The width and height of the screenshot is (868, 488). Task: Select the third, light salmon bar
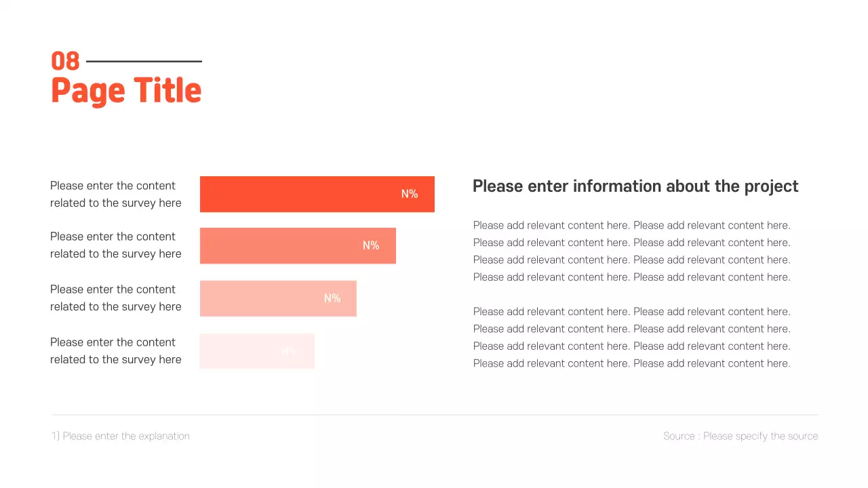click(x=258, y=299)
